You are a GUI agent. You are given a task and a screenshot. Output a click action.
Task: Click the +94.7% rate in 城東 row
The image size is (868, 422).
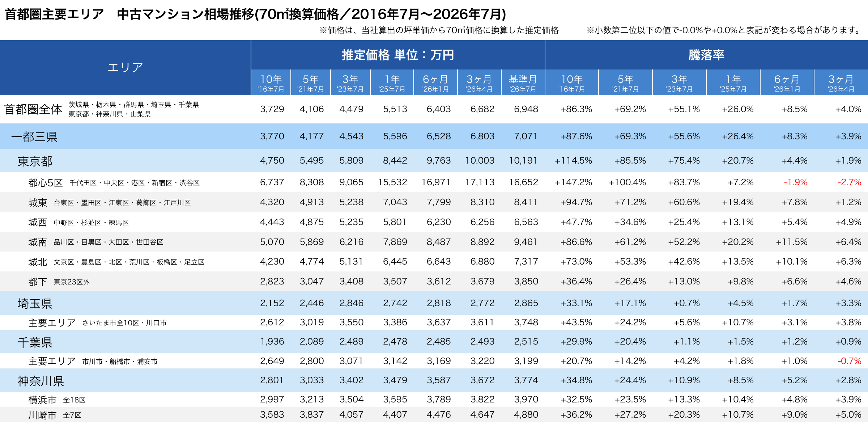(x=576, y=202)
